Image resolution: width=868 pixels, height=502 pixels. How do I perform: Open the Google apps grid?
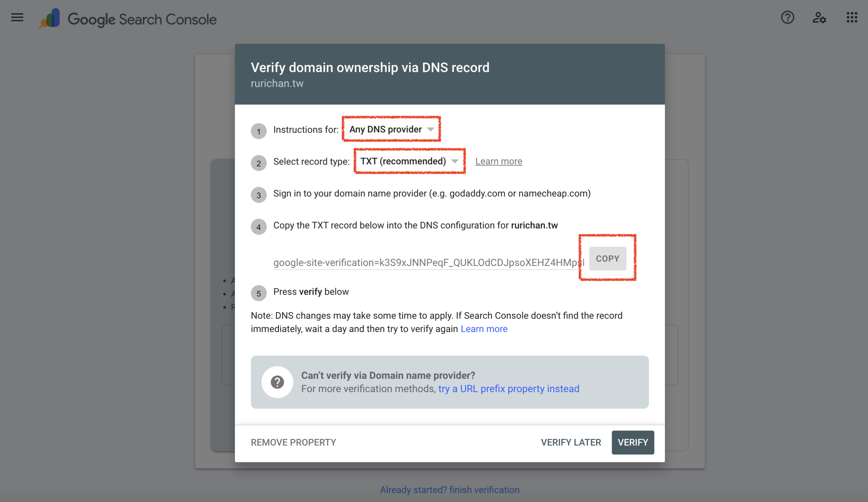(x=852, y=17)
